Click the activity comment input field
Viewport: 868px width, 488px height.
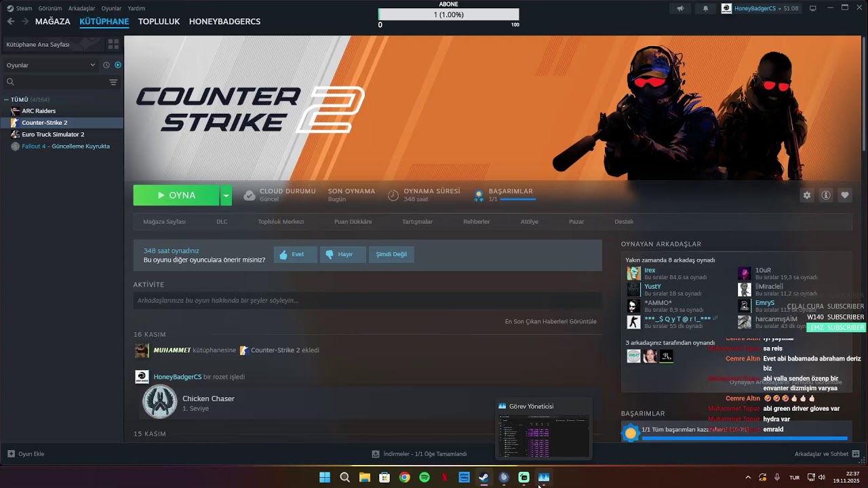tap(368, 300)
